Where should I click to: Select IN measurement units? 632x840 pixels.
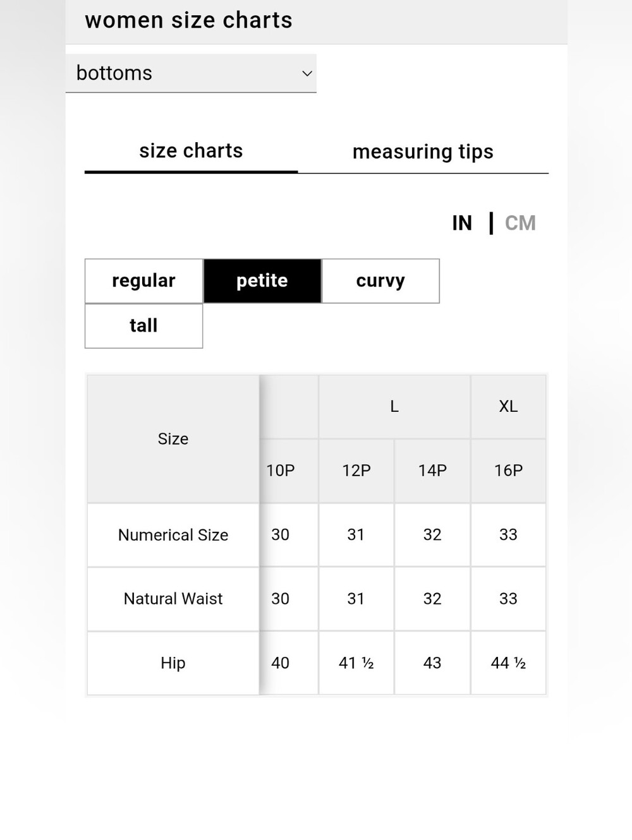coord(462,223)
